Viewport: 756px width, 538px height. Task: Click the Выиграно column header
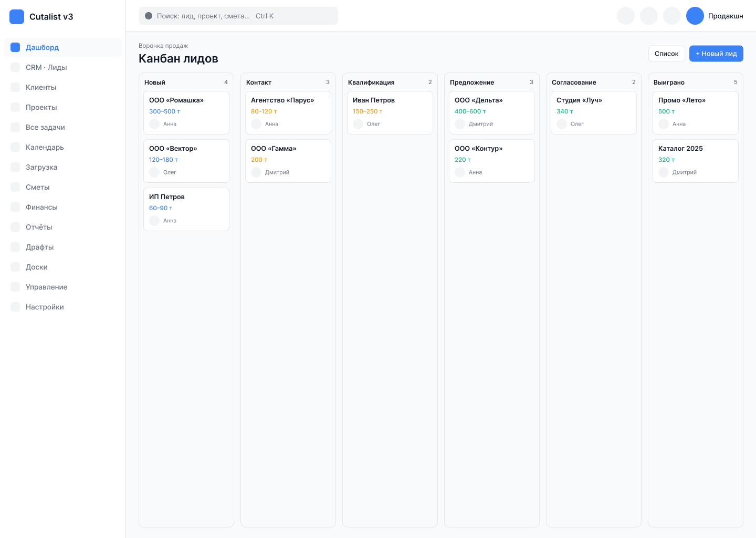(x=669, y=82)
